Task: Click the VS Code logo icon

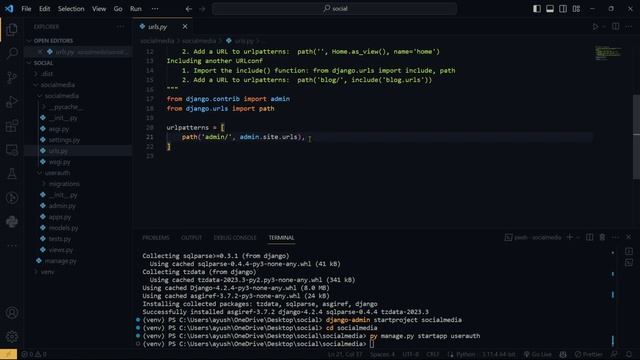Action: coord(9,9)
